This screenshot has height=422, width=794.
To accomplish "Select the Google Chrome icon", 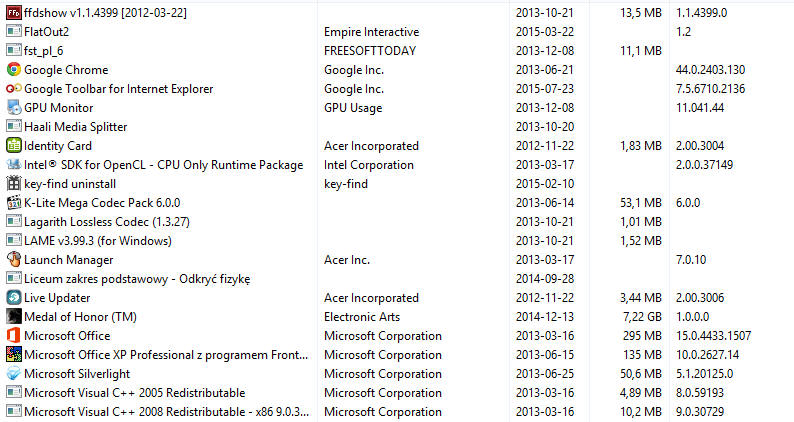I will coord(14,69).
